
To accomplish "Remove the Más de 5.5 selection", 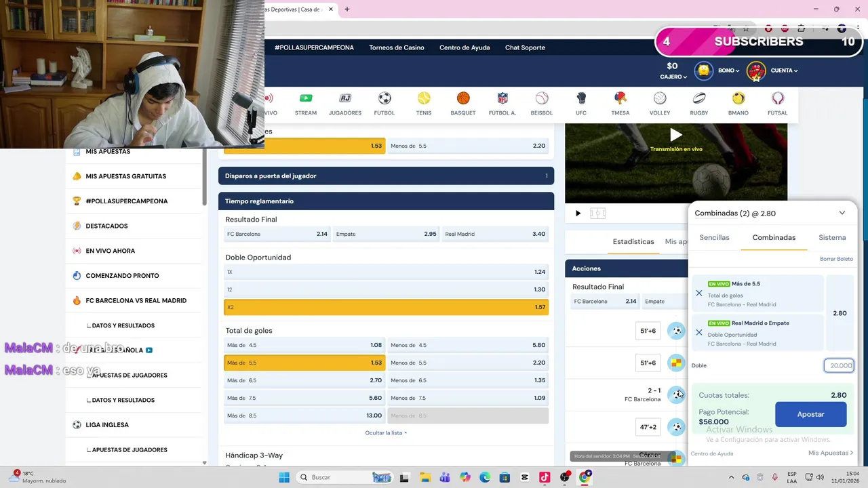I will click(699, 293).
